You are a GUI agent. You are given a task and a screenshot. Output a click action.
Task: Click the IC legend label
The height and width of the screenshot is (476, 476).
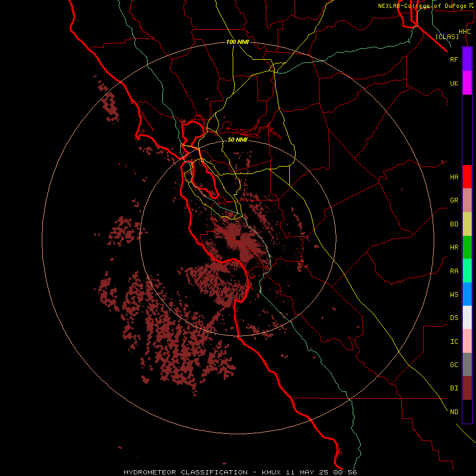pyautogui.click(x=454, y=342)
